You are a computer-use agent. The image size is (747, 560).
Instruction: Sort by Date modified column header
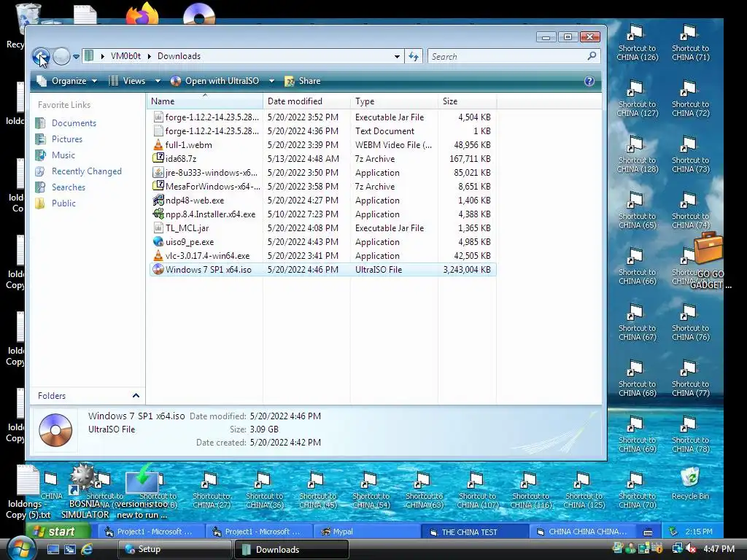click(306, 101)
